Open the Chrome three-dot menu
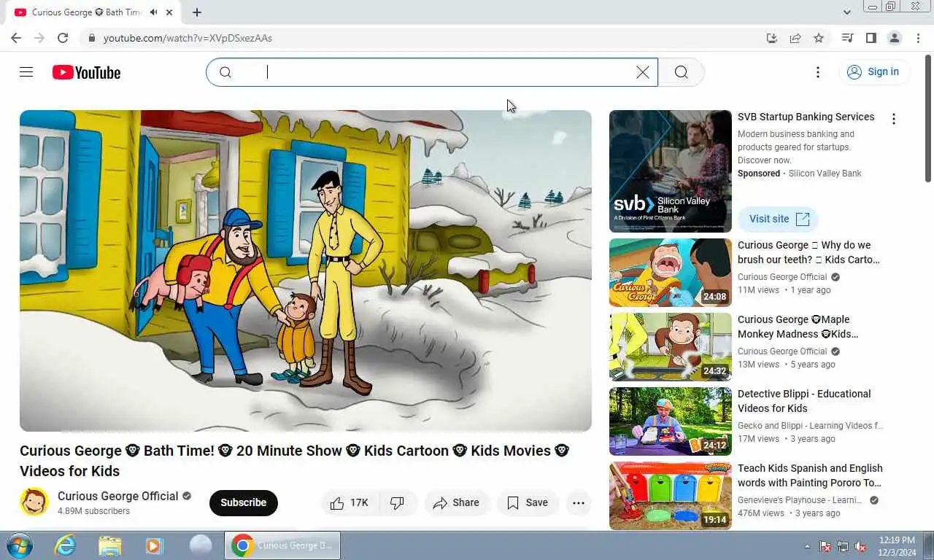This screenshot has width=934, height=560. click(x=919, y=38)
